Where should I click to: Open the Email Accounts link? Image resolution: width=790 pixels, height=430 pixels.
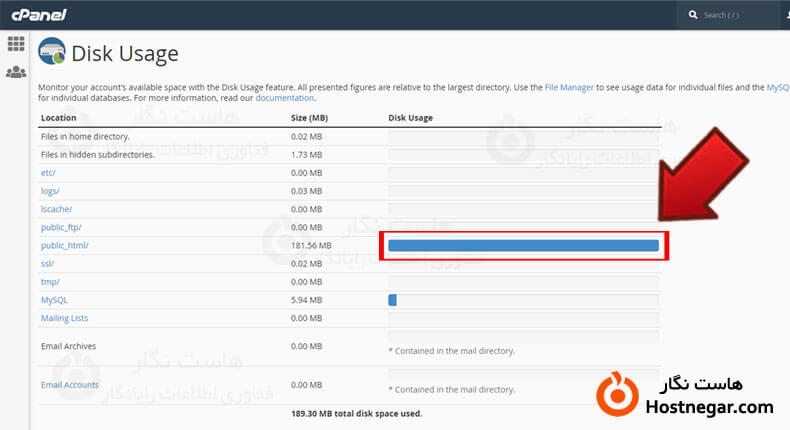(69, 384)
